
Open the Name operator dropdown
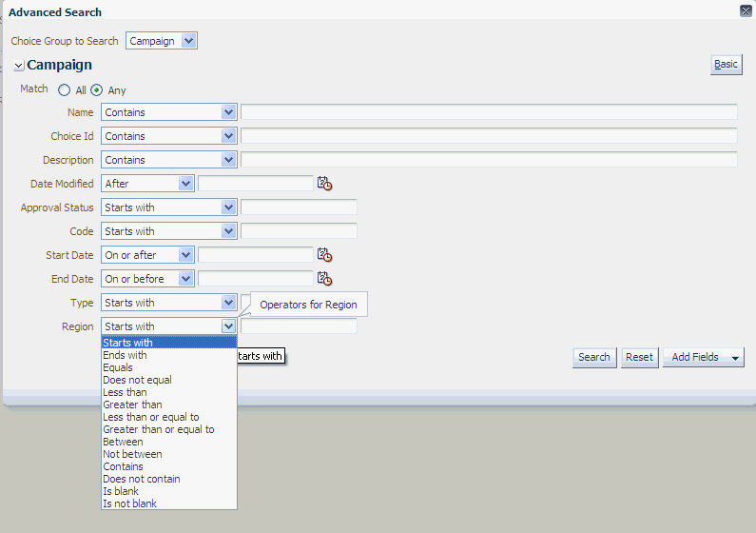tap(168, 112)
